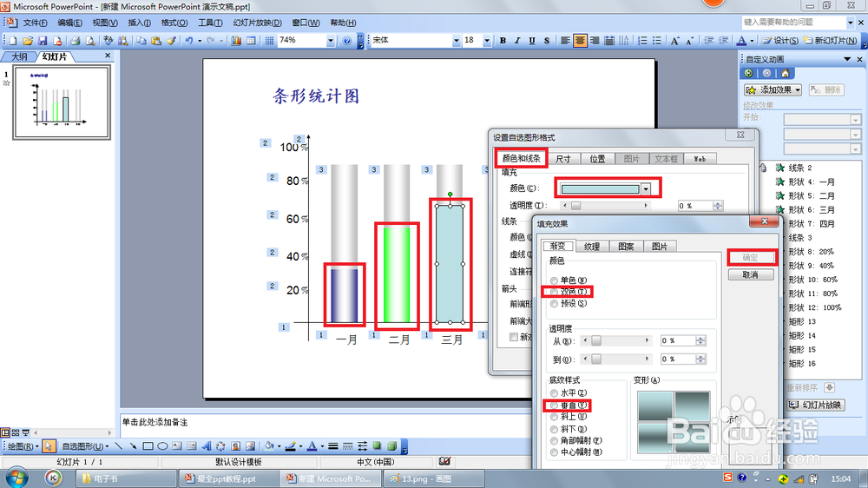This screenshot has height=488, width=868.
Task: Open the 宋体 font name dropdown
Action: tap(457, 41)
